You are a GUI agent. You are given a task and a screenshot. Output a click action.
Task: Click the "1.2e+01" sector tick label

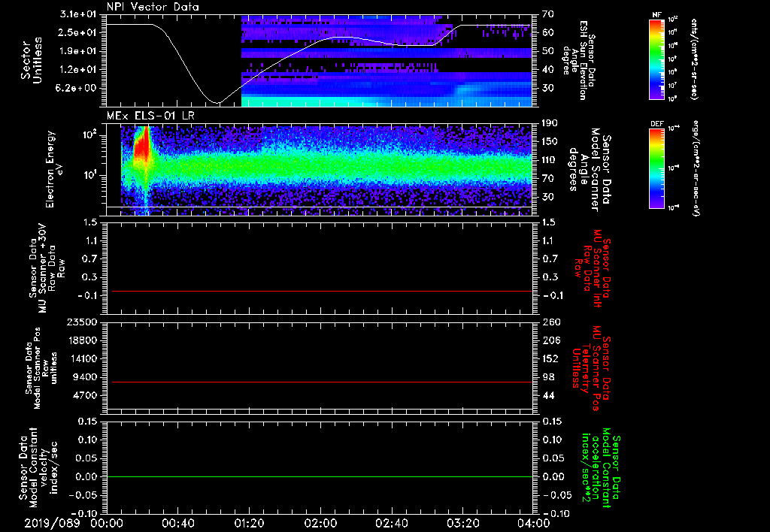pos(78,70)
